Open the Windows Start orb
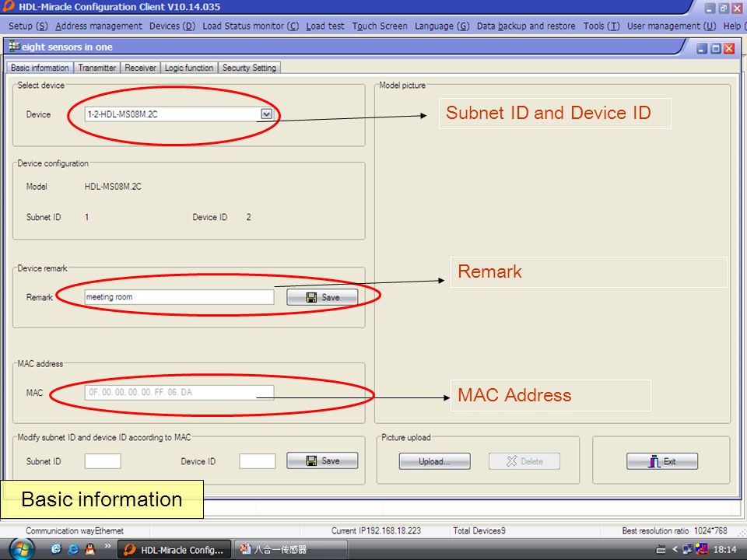The image size is (747, 560). tap(21, 549)
